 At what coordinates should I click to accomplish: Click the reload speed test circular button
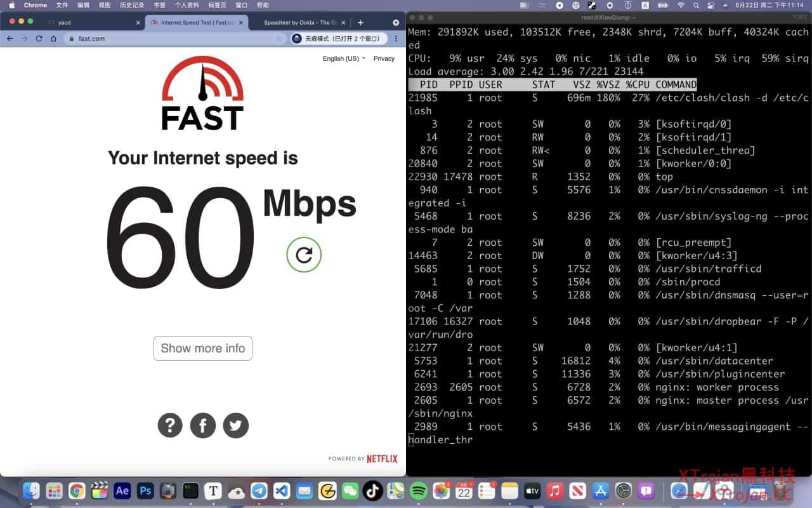coord(304,255)
